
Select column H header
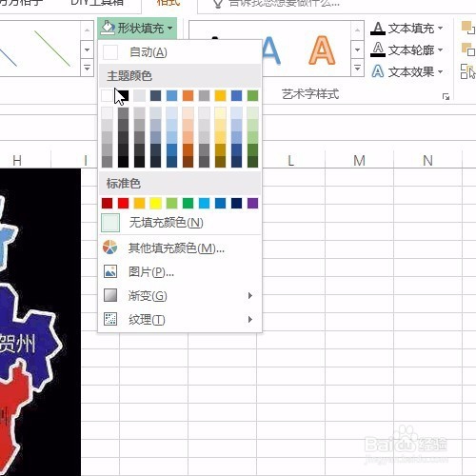coord(17,160)
